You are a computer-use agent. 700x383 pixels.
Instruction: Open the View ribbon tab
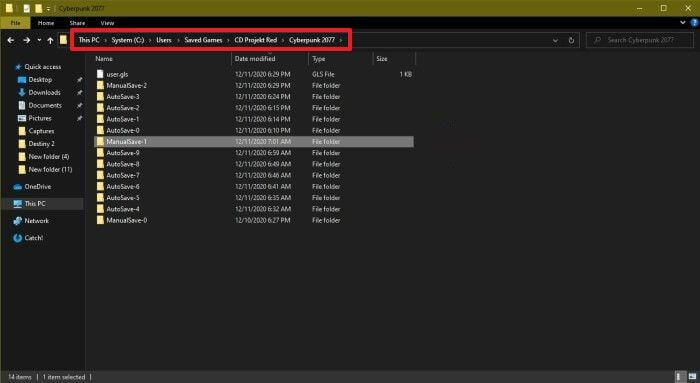pos(107,23)
